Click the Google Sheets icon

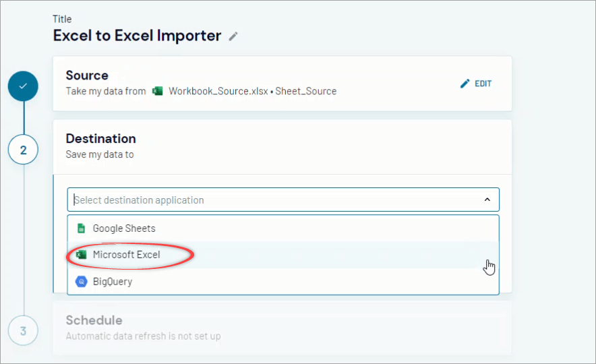[x=81, y=229]
